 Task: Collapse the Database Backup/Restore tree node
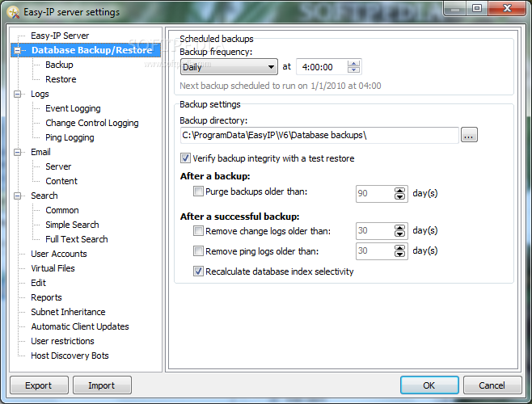[17, 51]
